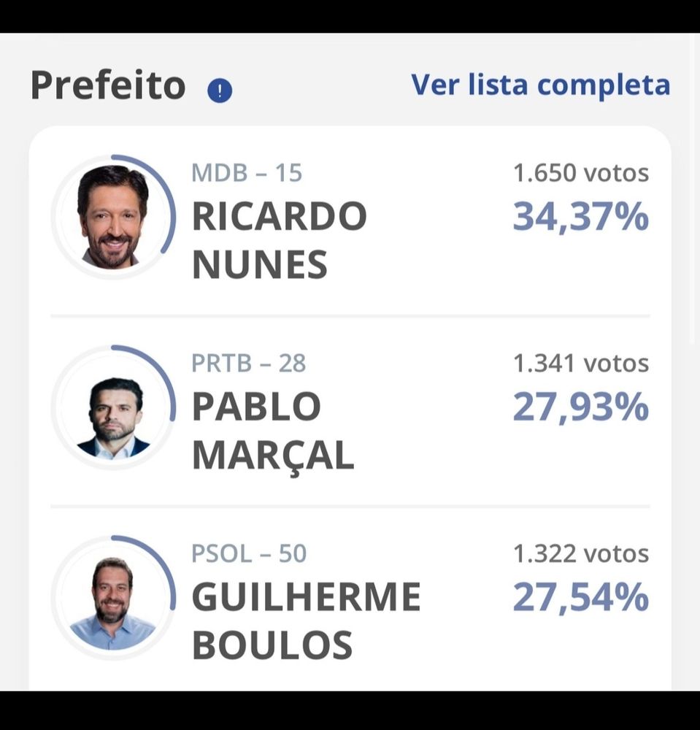Image resolution: width=700 pixels, height=730 pixels.
Task: Open the Ver lista completa link
Action: point(540,85)
